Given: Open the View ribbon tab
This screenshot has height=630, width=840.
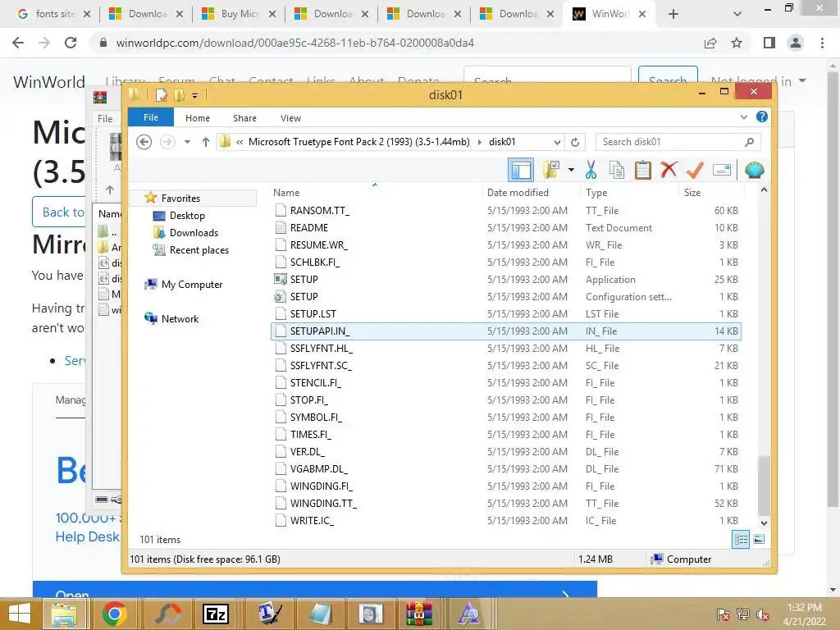Looking at the screenshot, I should click(290, 118).
